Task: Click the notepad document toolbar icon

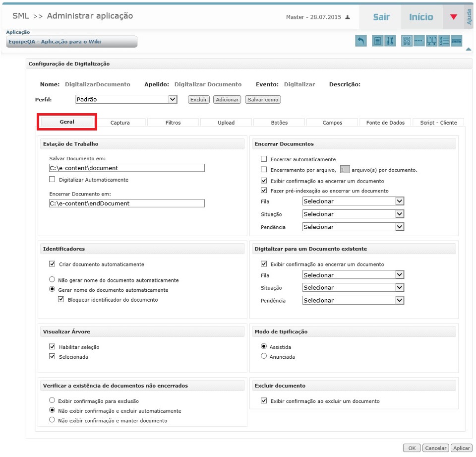Action: click(x=377, y=41)
